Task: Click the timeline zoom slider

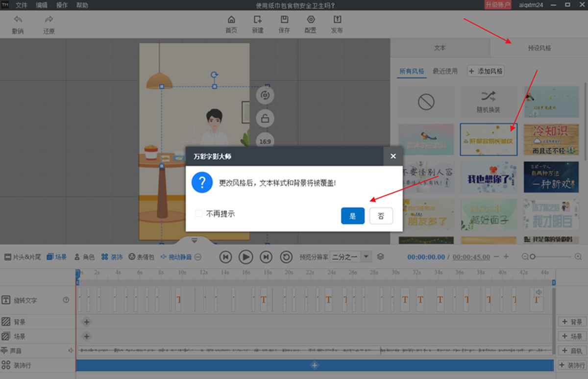Action: [x=552, y=256]
